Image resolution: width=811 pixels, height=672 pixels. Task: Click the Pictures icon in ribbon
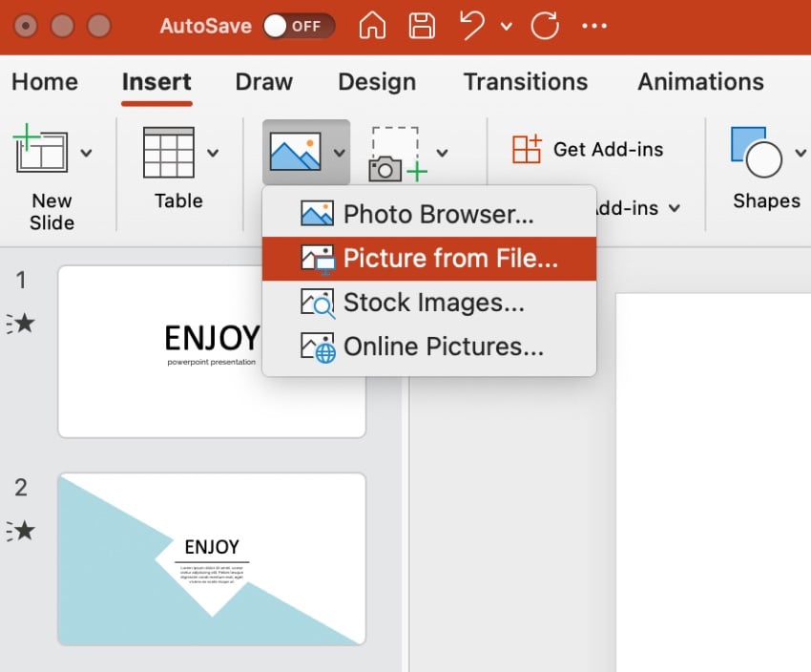point(295,152)
